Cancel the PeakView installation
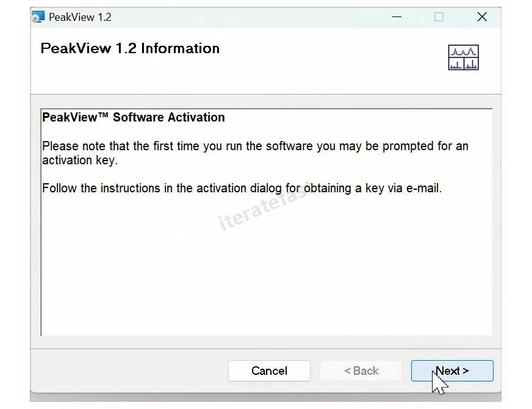The image size is (532, 409). click(269, 371)
